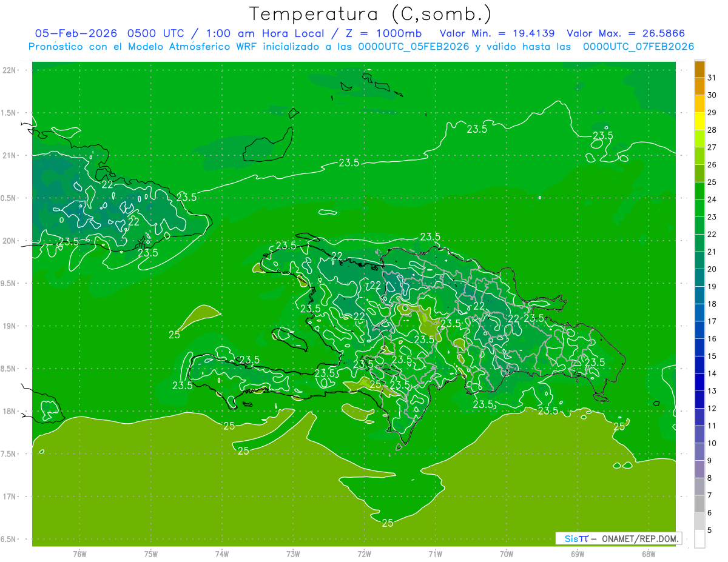
Task: Click the legend value '31'
Action: pos(712,78)
